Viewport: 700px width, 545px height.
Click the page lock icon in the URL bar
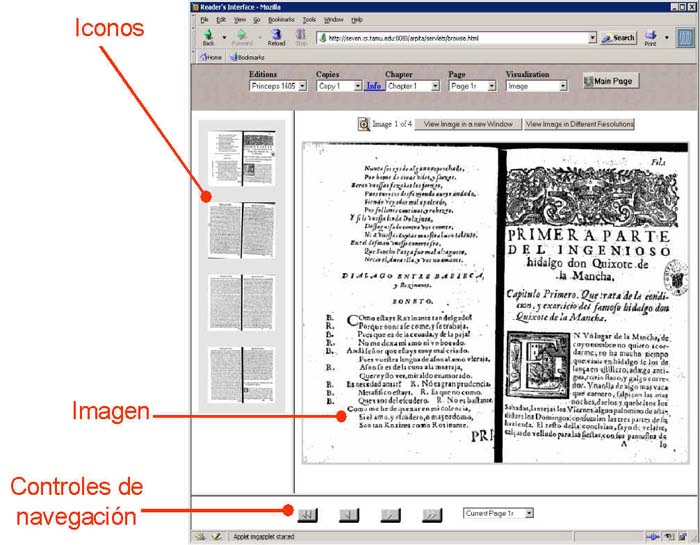(323, 38)
